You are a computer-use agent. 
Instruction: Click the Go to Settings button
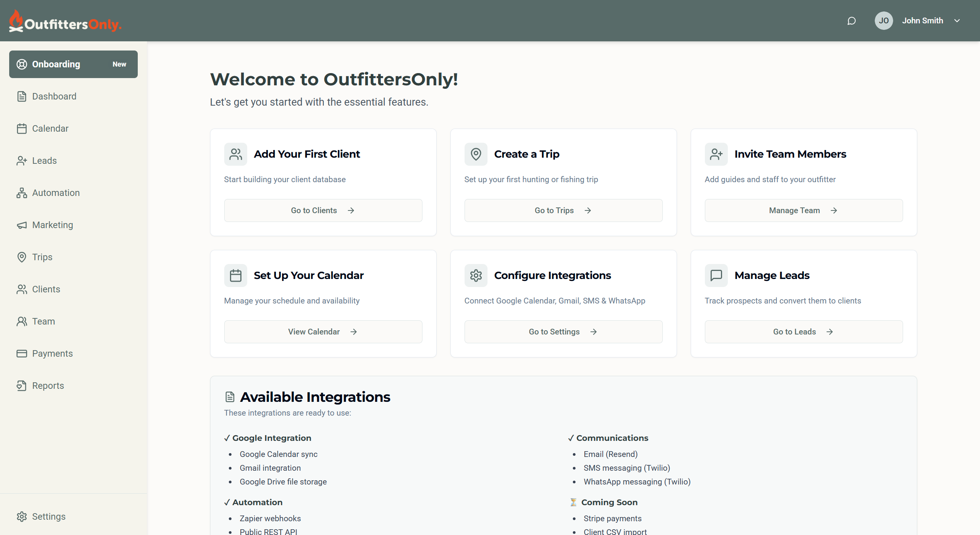(563, 332)
